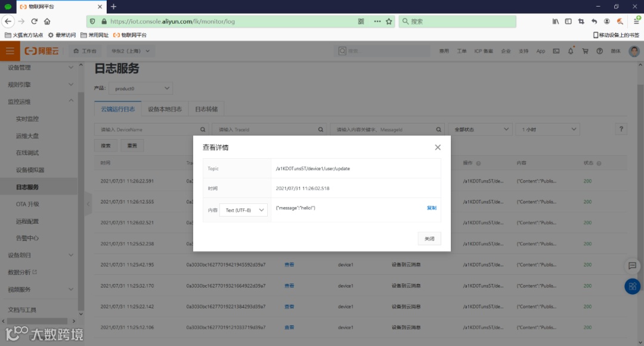The width and height of the screenshot is (644, 346).
Task: Open the Cloud Shell terminal icon
Action: click(556, 51)
